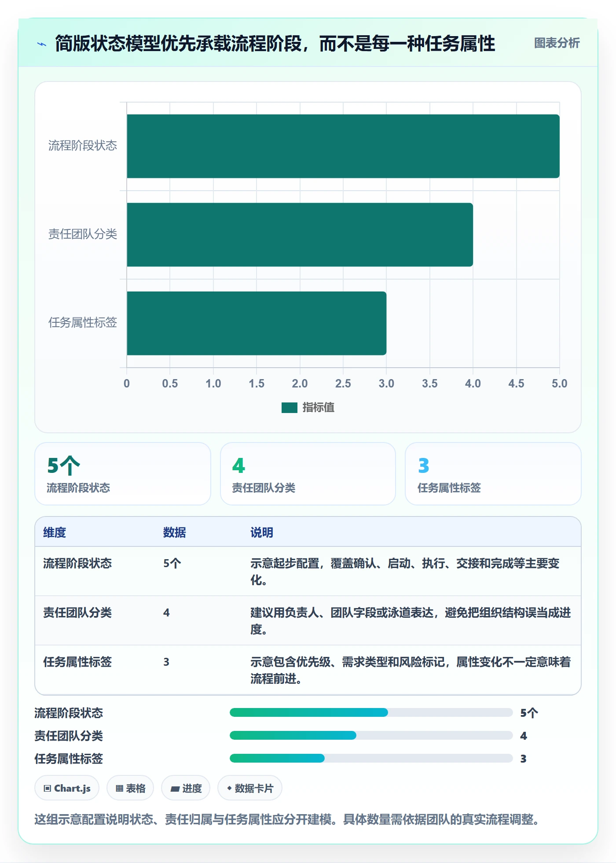Click the 说明 table column header
Viewport: 616px width, 863px height.
(x=262, y=533)
